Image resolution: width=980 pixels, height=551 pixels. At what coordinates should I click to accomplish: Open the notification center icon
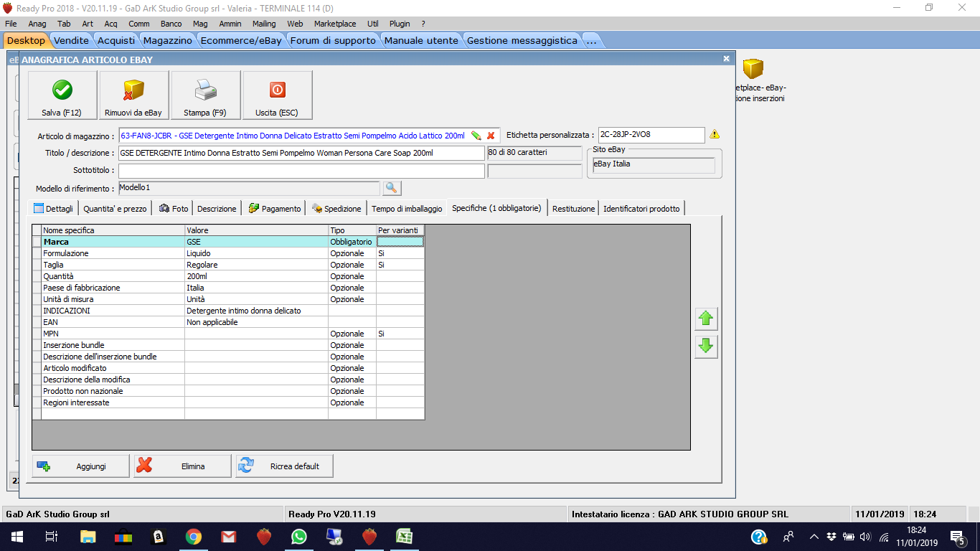pyautogui.click(x=956, y=537)
